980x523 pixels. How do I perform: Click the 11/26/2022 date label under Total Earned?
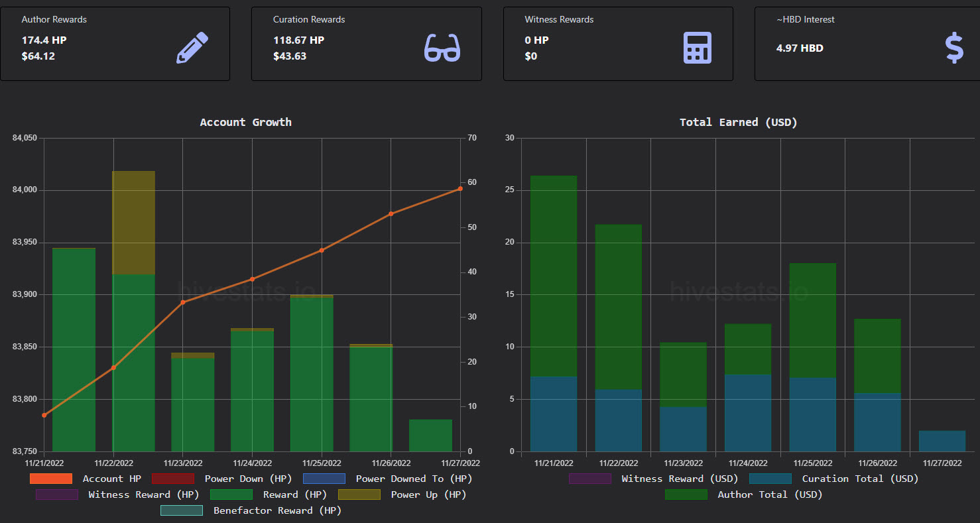(877, 463)
